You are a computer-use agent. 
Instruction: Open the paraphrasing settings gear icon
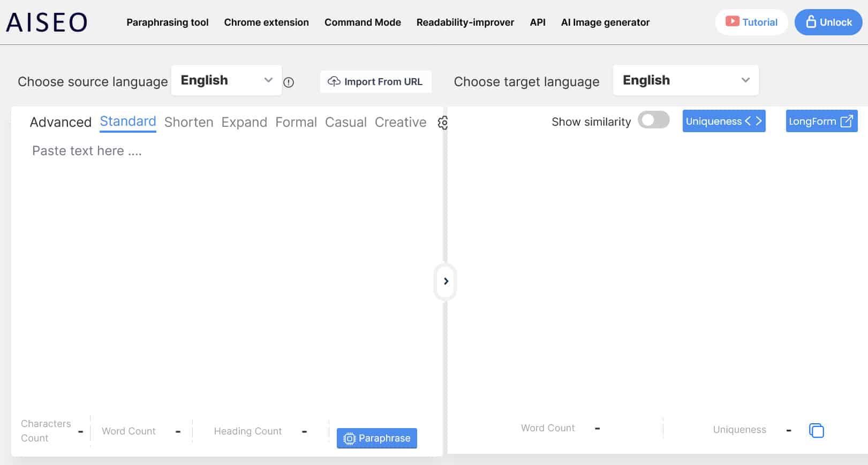443,123
